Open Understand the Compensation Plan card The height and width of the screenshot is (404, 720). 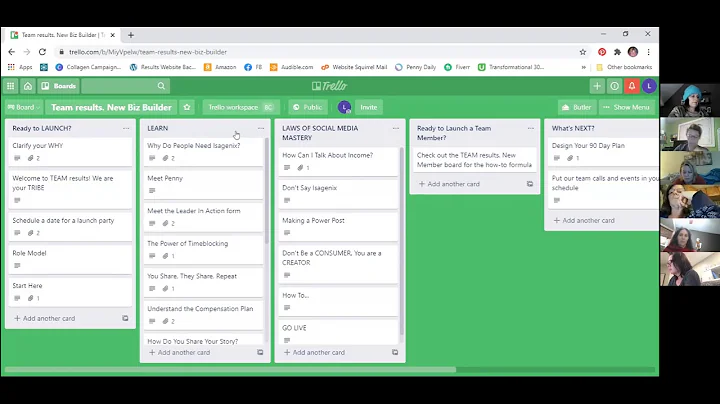(203, 314)
